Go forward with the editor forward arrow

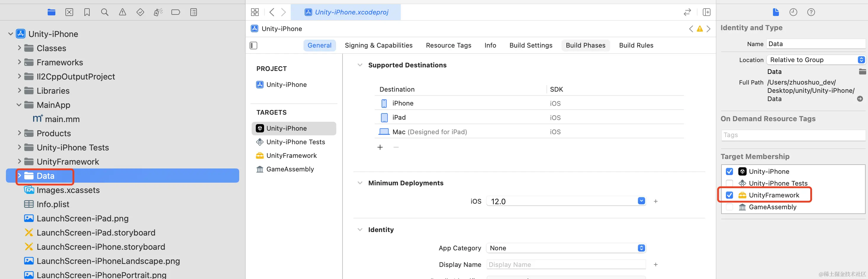283,12
